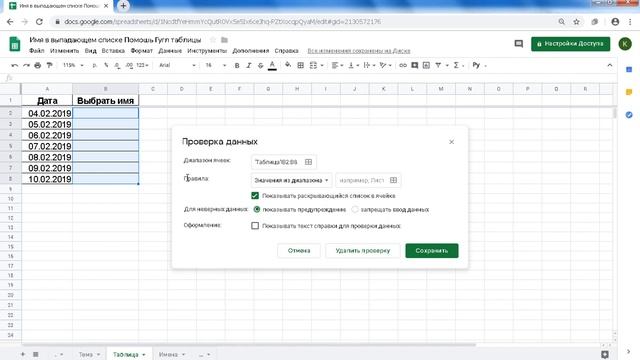Switch to the Имена sheet tab
The width and height of the screenshot is (640, 360).
171,354
